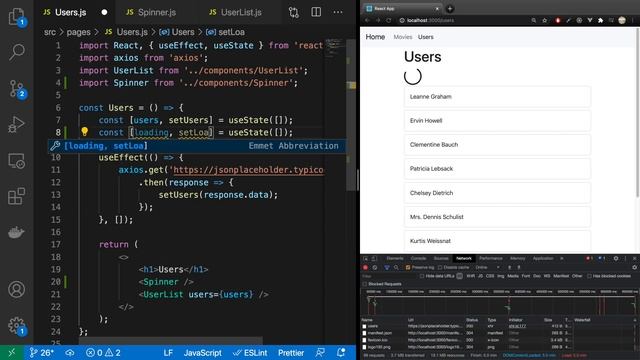
Task: Click the ESLint status bar item
Action: point(250,353)
